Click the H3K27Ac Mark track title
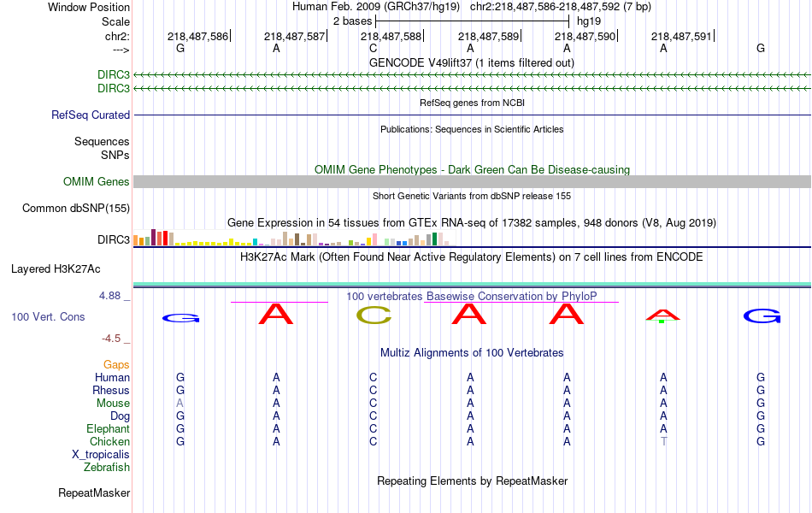 (472, 257)
